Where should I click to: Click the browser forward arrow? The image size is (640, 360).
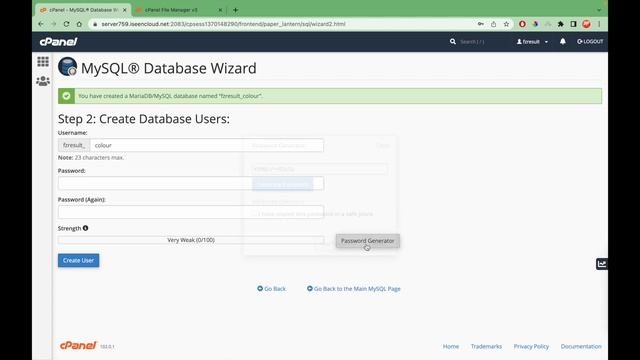[53, 24]
